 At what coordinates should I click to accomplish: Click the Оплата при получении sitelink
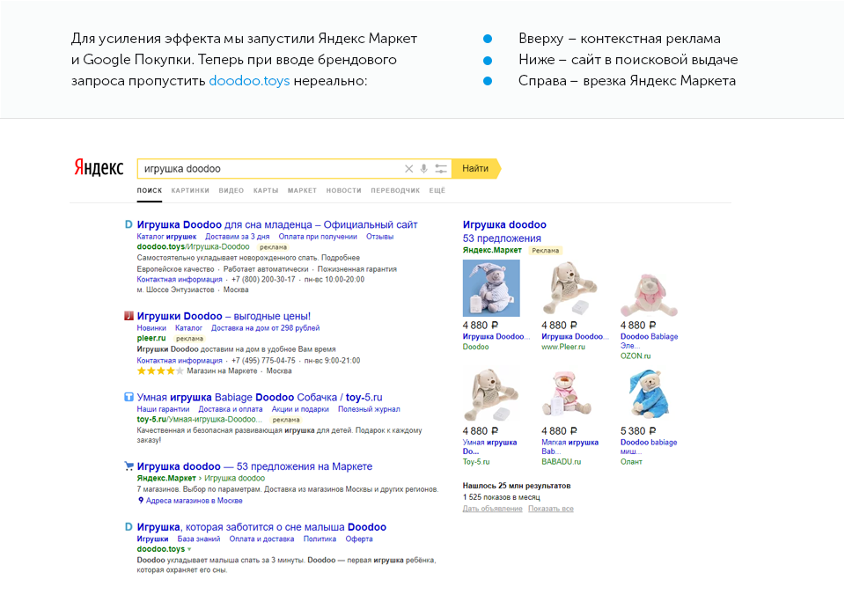[x=318, y=237]
